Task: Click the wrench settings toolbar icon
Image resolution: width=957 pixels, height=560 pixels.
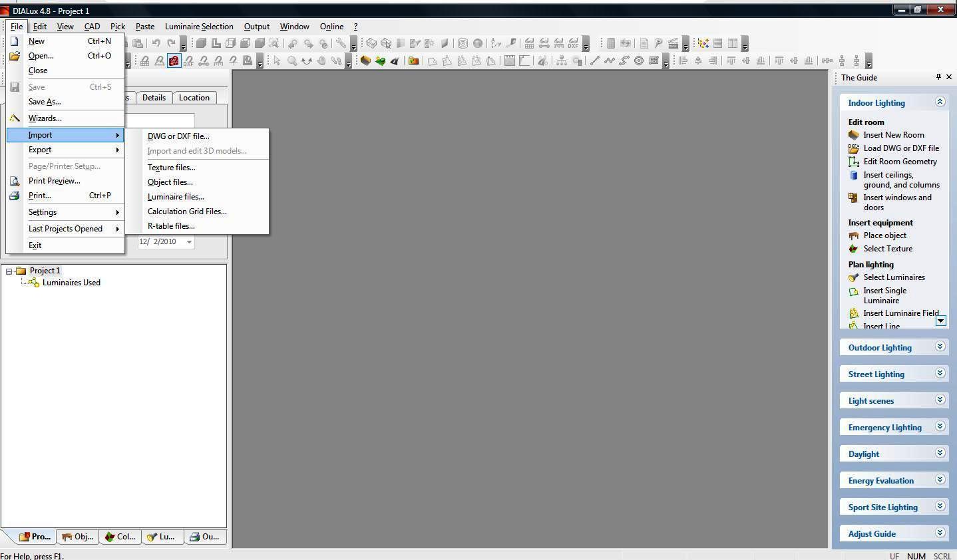Action: (x=341, y=43)
